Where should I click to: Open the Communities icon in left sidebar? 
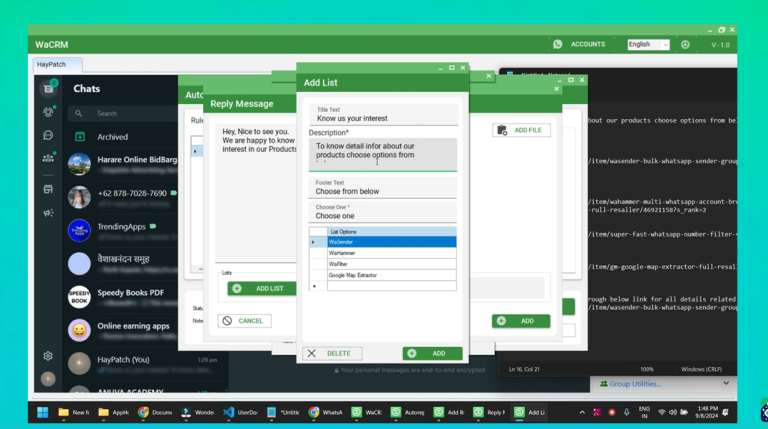47,158
